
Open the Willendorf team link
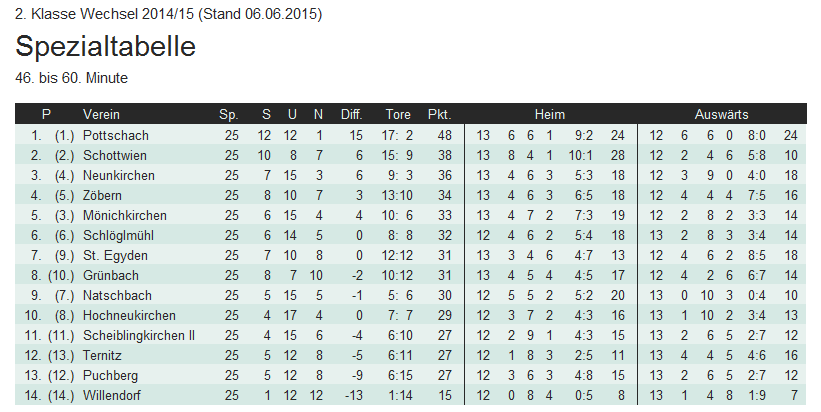115,395
